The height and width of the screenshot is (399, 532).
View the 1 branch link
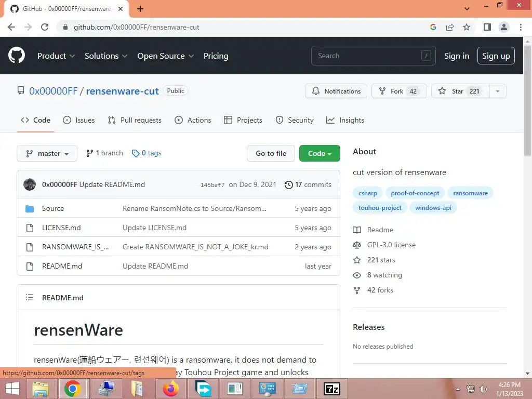click(x=104, y=153)
